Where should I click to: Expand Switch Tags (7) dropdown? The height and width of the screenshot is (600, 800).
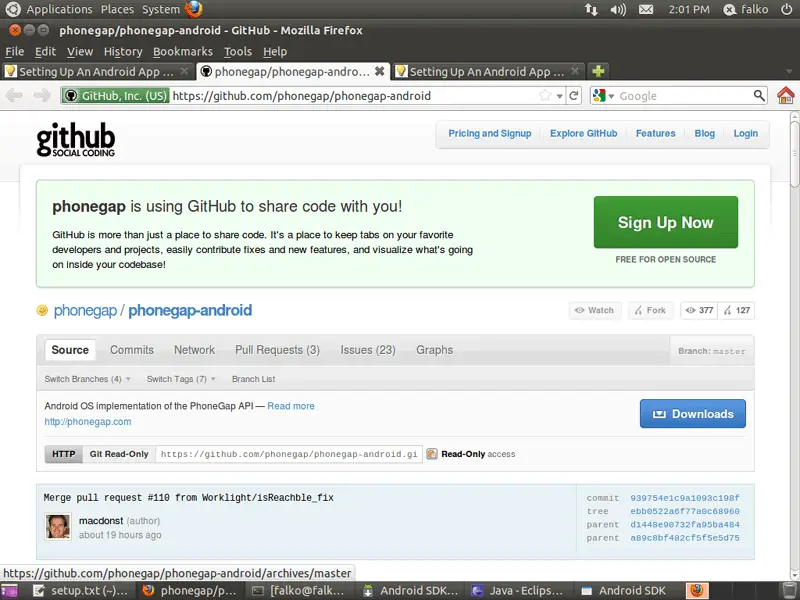point(181,379)
